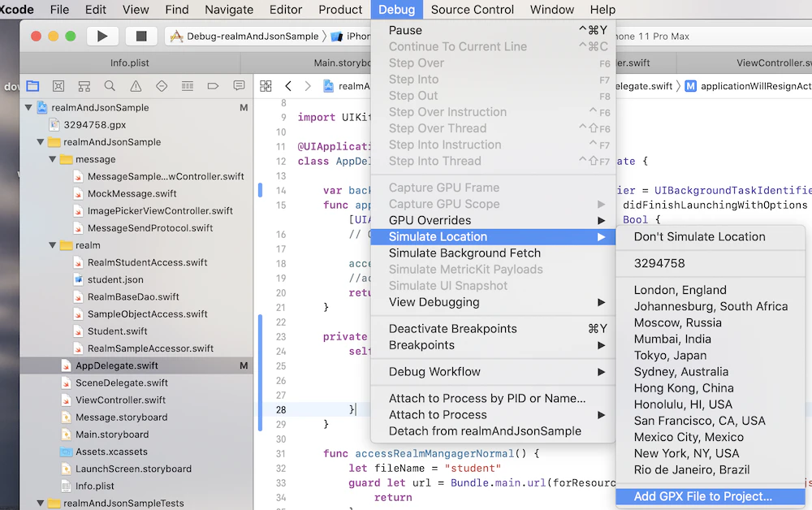Viewport: 812px width, 510px height.
Task: Select Simulate Background Fetch
Action: point(493,253)
